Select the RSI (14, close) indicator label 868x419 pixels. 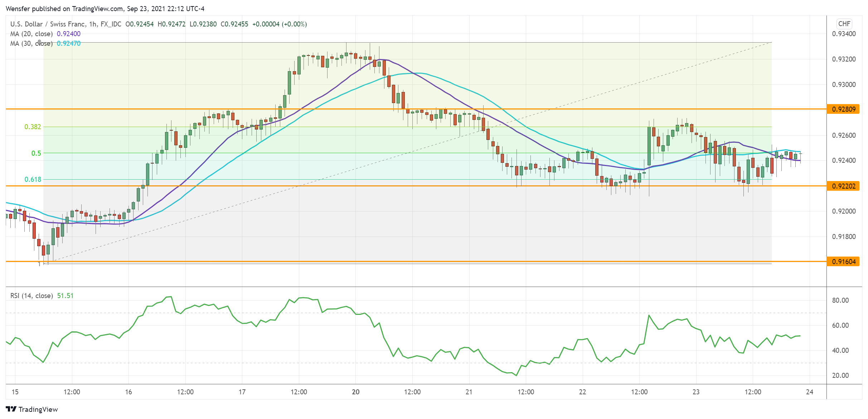coord(31,296)
